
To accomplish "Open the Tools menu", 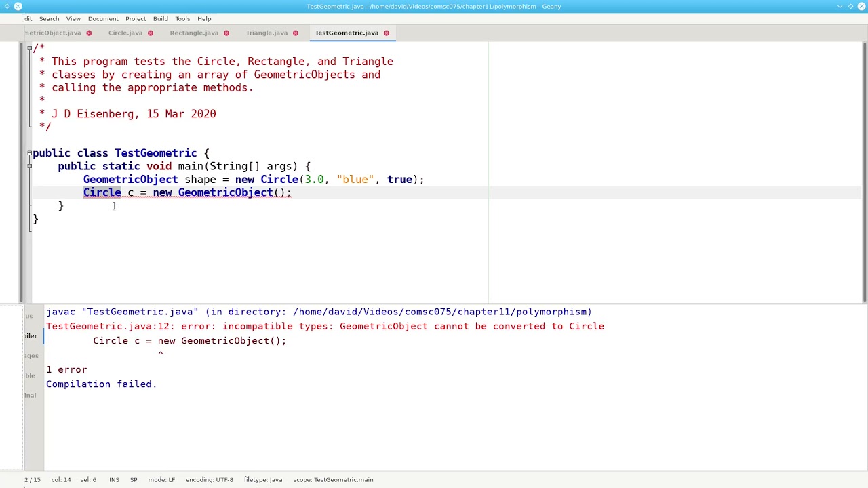I will click(182, 18).
